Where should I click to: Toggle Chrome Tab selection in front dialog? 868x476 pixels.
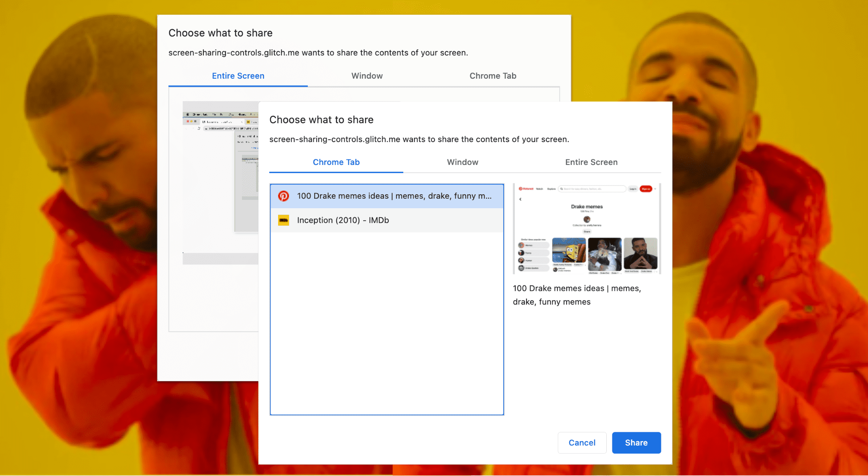336,163
